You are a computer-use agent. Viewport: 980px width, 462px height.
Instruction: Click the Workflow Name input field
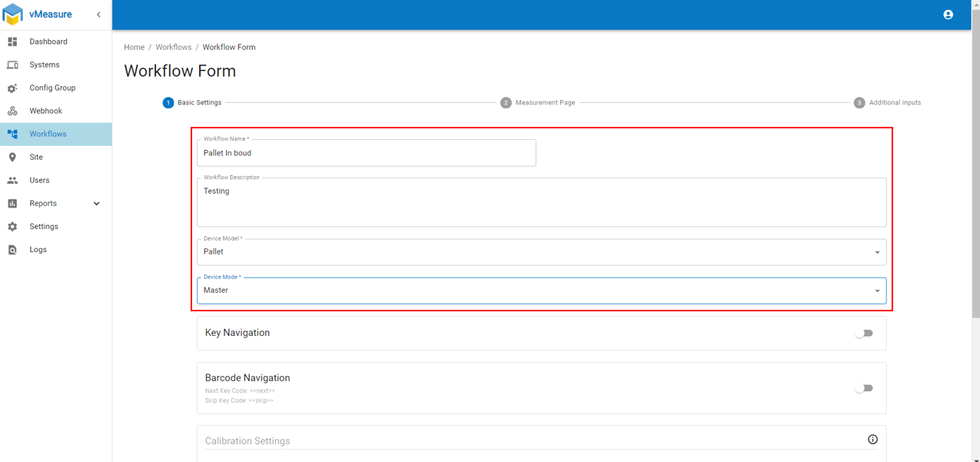367,153
